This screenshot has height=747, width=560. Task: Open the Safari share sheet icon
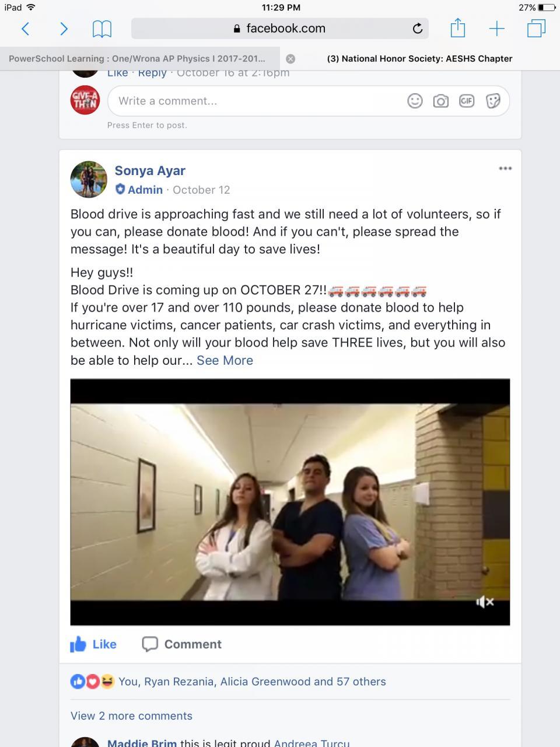(458, 27)
